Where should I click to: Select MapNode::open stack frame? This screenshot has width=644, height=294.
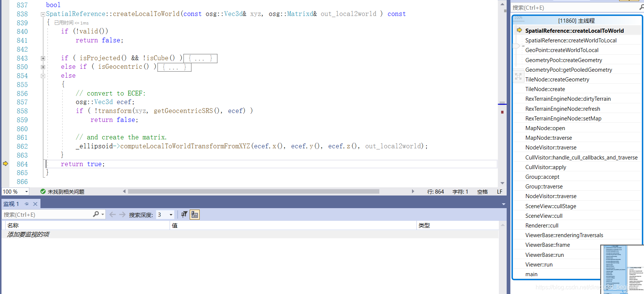pyautogui.click(x=545, y=128)
